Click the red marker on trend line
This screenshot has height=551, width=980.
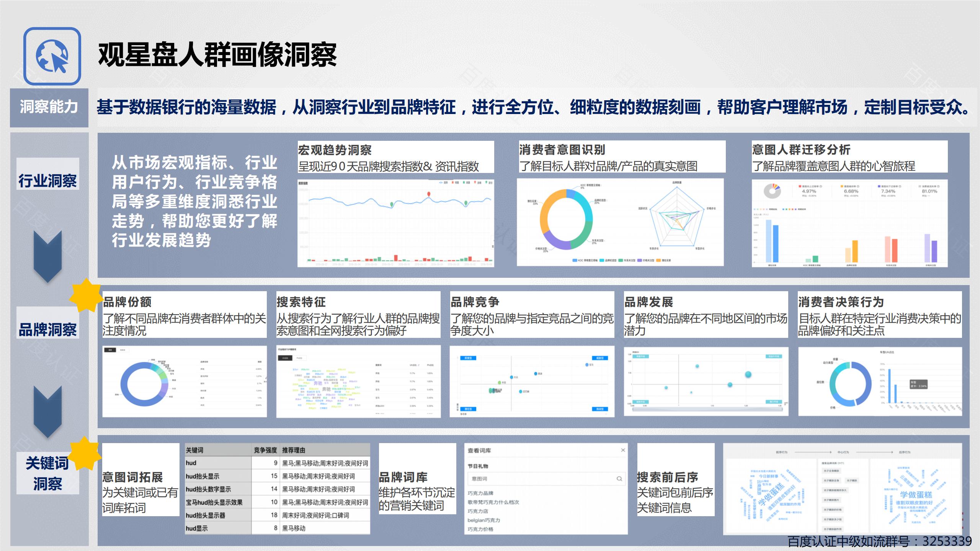click(x=429, y=194)
